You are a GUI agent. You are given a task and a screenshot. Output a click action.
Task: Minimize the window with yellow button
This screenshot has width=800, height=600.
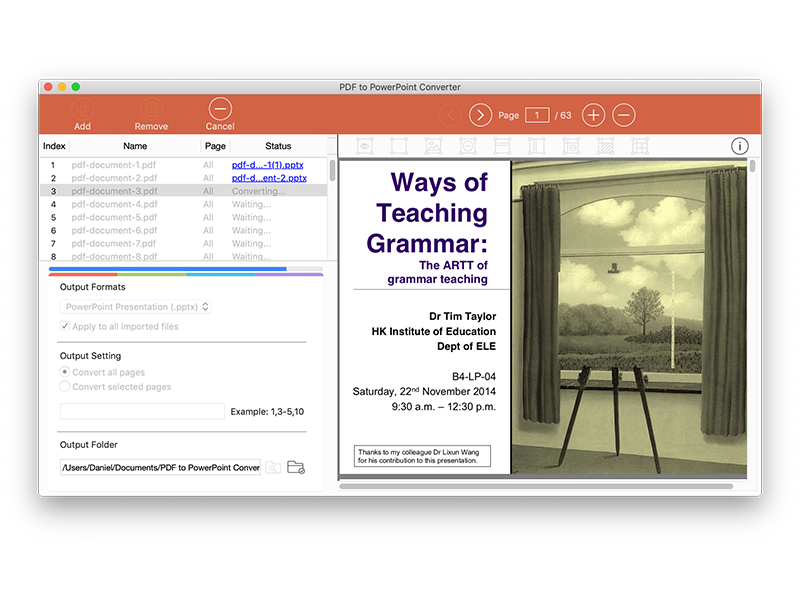coord(62,87)
